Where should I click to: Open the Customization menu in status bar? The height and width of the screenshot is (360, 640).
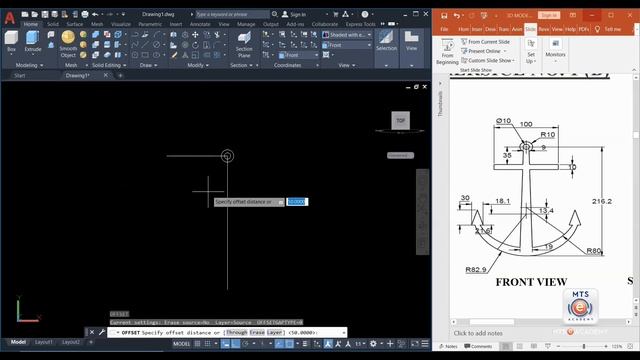[425, 344]
